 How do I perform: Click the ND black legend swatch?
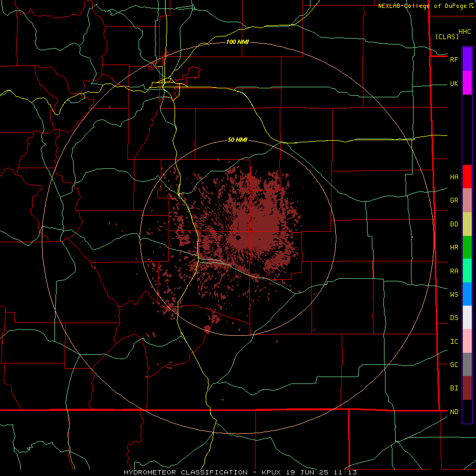(467, 411)
